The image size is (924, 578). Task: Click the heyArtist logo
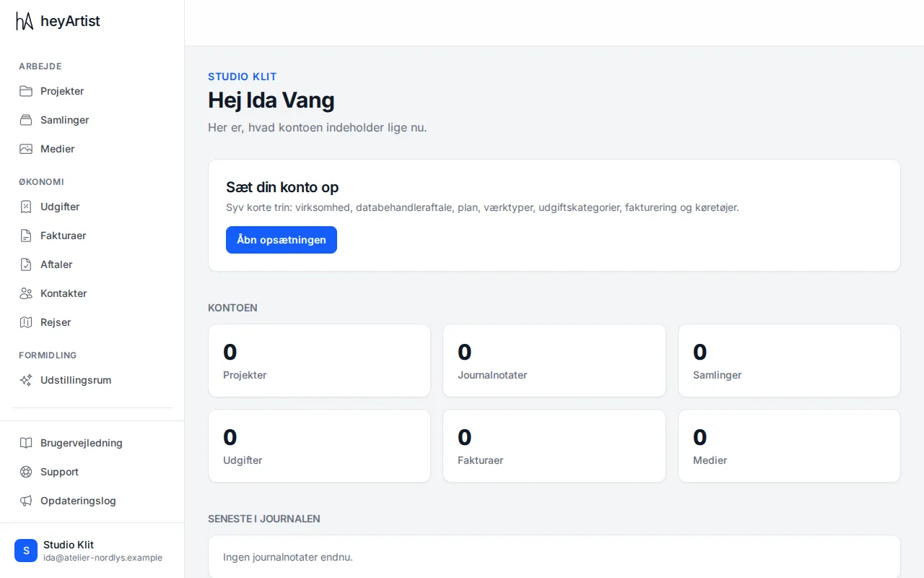(x=58, y=22)
